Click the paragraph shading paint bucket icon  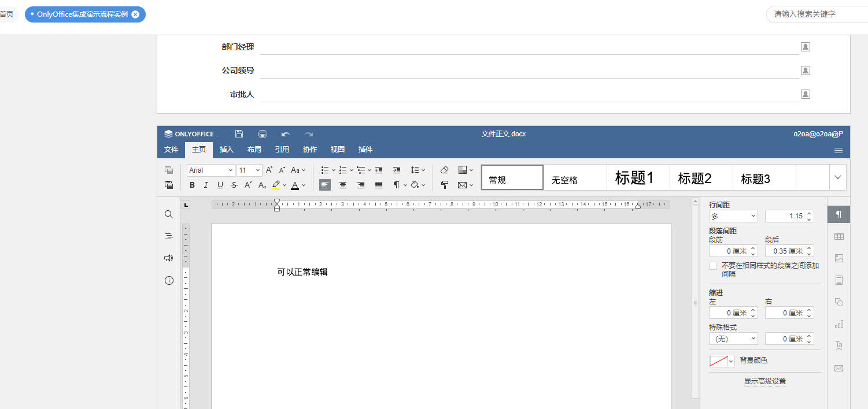(415, 185)
